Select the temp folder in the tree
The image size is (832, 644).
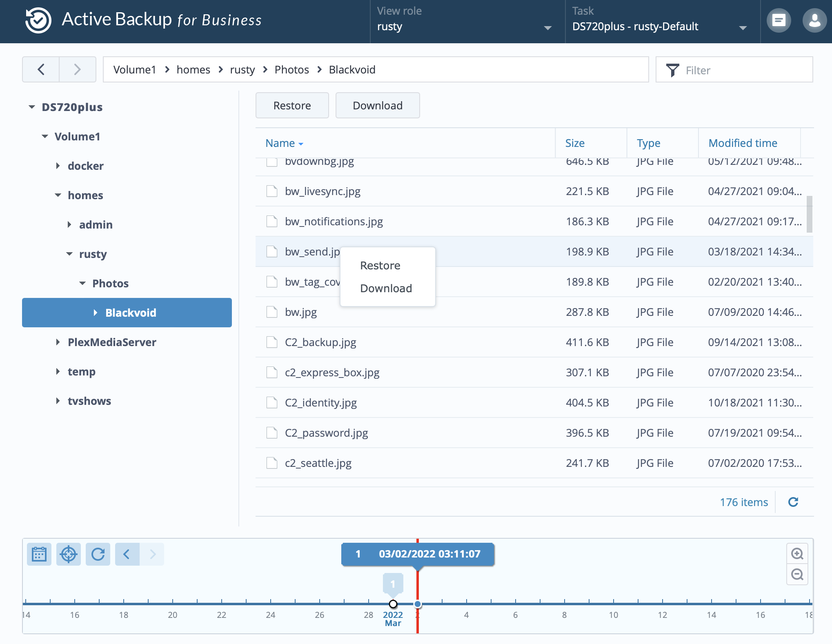82,371
